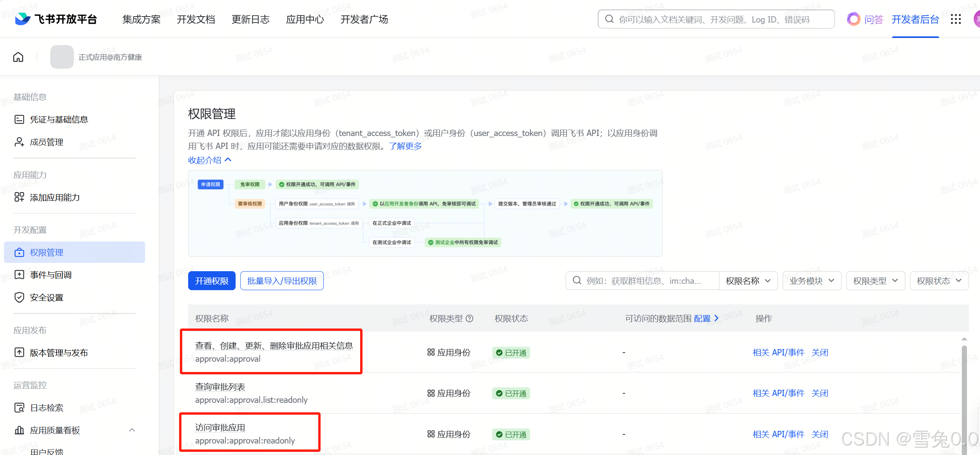Viewport: 980px width, 455px height.
Task: Select 事件与回调 in sidebar
Action: tap(74, 275)
